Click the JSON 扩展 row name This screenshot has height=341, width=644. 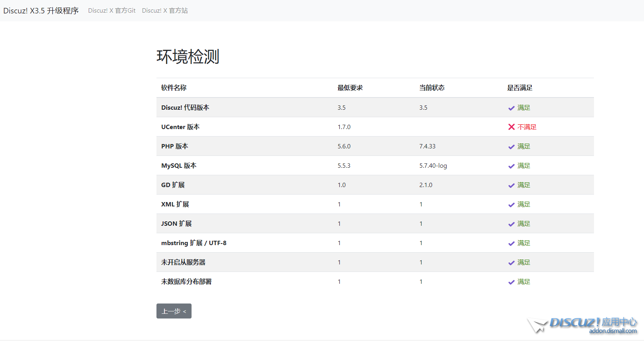point(177,223)
